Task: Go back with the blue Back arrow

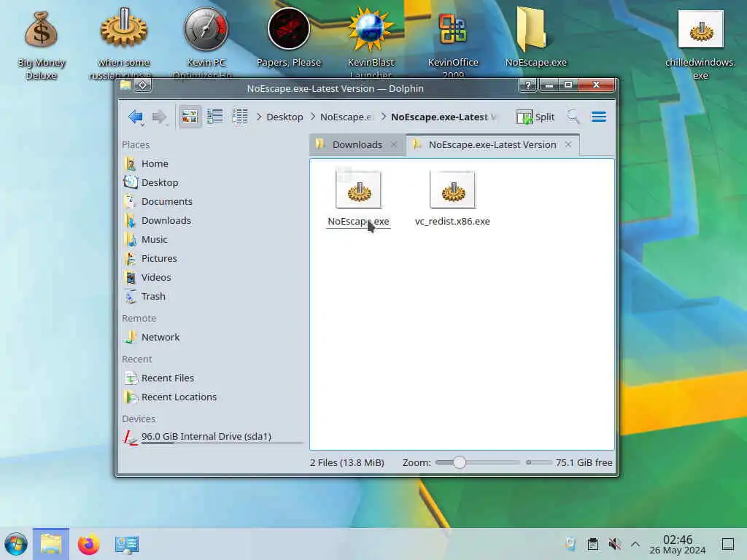Action: pyautogui.click(x=136, y=117)
